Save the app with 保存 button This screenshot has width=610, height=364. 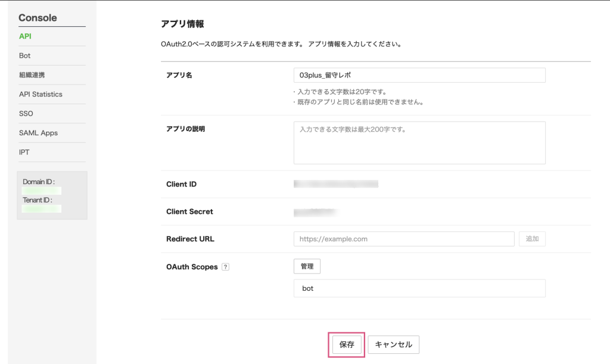click(347, 345)
